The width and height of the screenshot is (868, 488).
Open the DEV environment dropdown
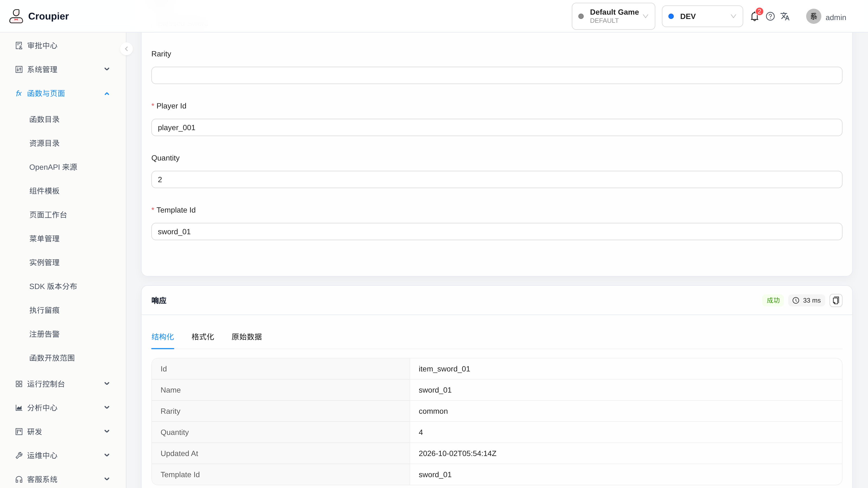pyautogui.click(x=702, y=17)
